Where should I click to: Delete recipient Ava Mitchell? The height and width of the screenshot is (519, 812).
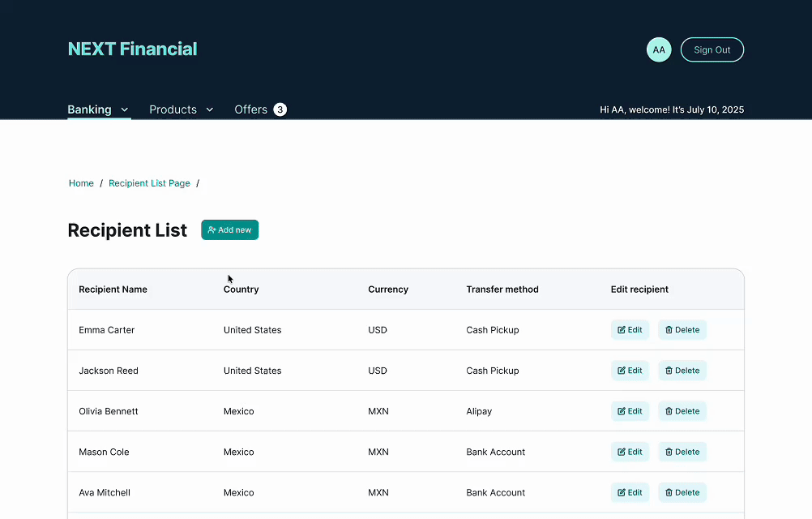(x=682, y=492)
